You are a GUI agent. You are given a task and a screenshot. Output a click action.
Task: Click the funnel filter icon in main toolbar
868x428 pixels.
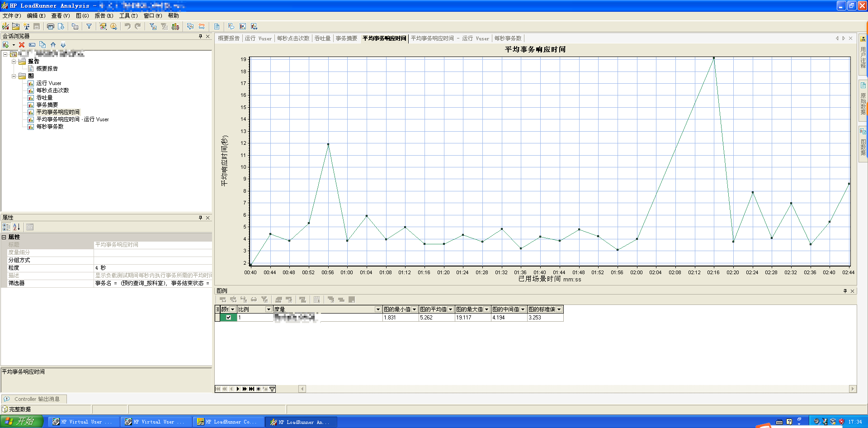pyautogui.click(x=89, y=27)
